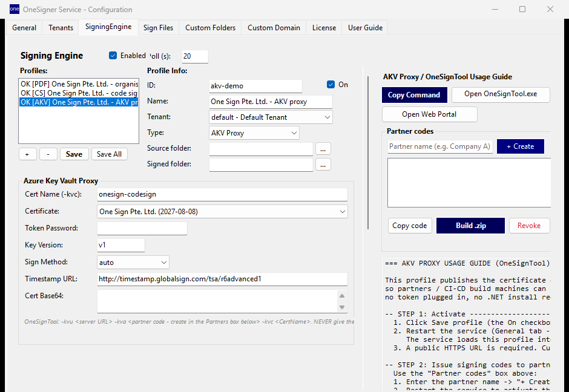
Task: Open the Custom Domain tab
Action: click(x=274, y=28)
